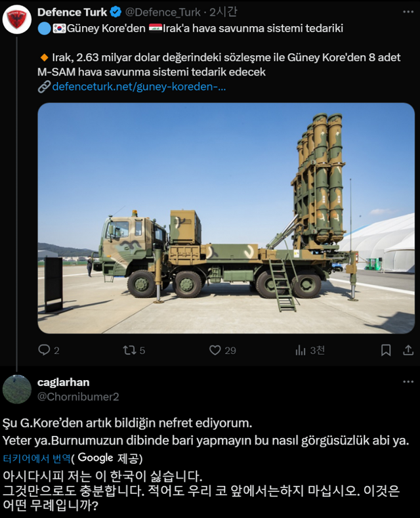Open caglarhan display name profile
The width and height of the screenshot is (420, 518).
click(x=64, y=382)
